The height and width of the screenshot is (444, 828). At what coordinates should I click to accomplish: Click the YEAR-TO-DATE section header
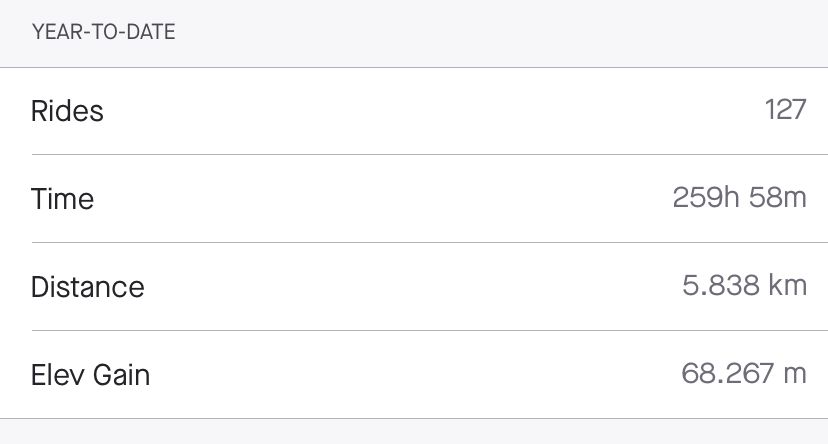point(104,32)
